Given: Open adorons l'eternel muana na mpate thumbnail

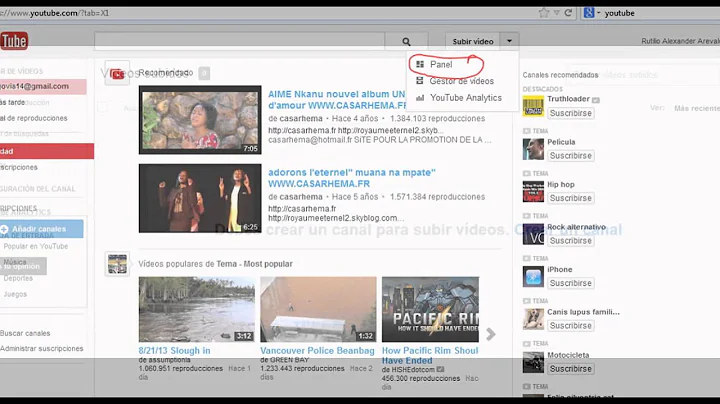Looking at the screenshot, I should click(200, 198).
